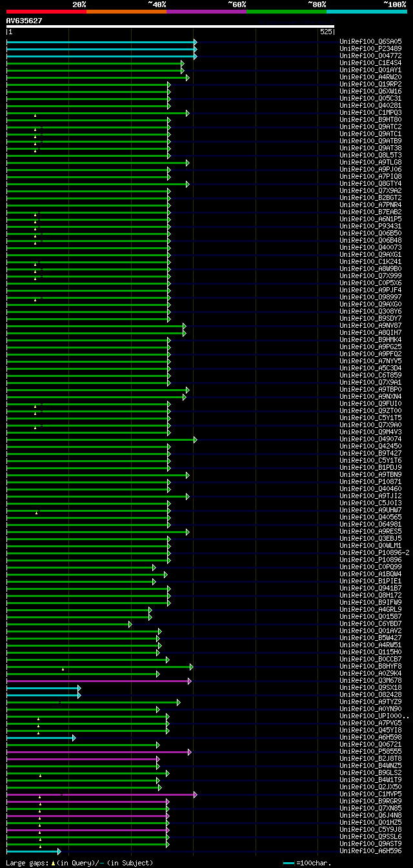This screenshot has width=413, height=868.
Task: Click the UniRef100_B5W427 label
Action: (372, 638)
